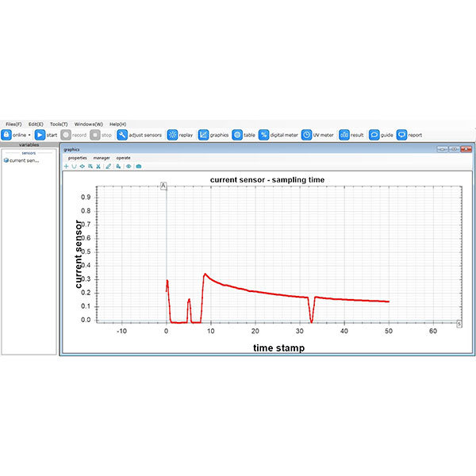Image resolution: width=476 pixels, height=476 pixels.
Task: Click the fill/paint tool in graph toolbar
Action: click(118, 166)
